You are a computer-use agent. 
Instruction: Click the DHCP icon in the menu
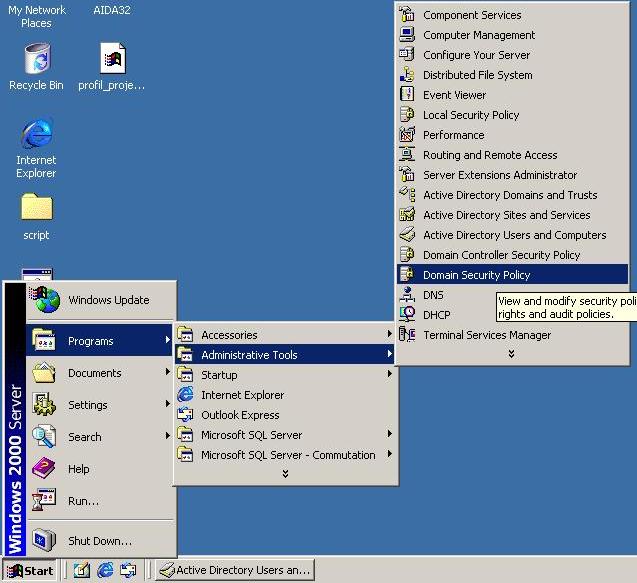click(407, 314)
